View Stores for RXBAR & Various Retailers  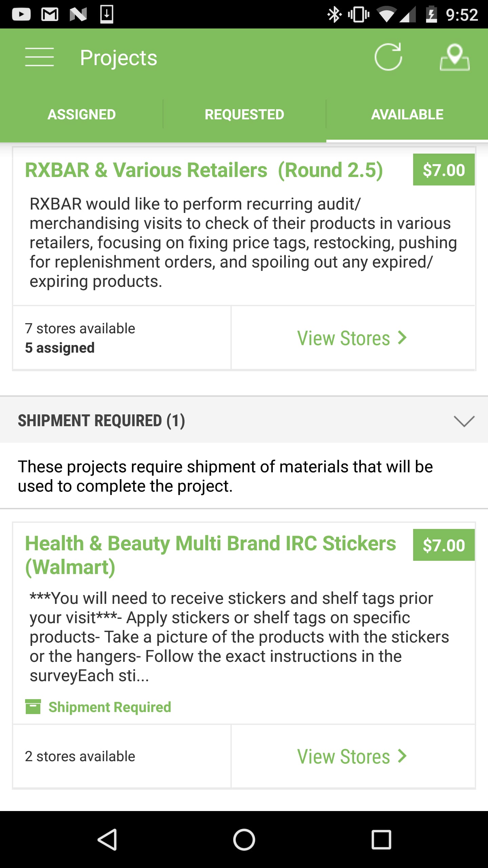tap(352, 338)
